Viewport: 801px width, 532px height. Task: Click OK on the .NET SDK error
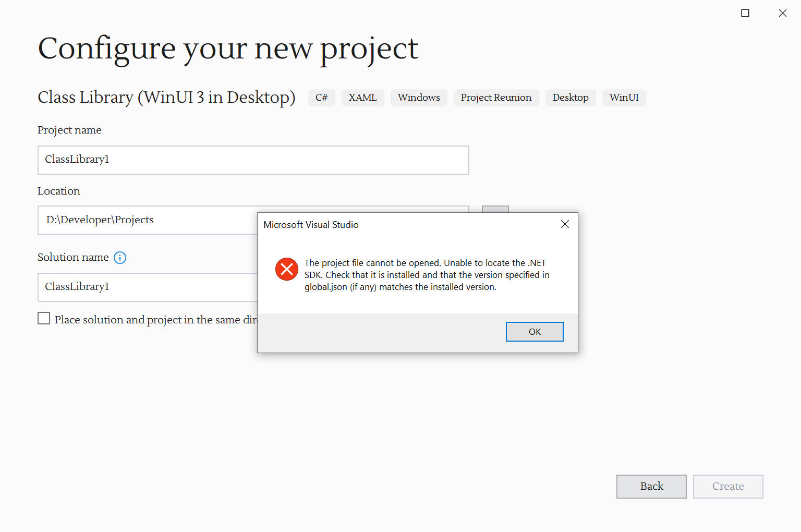click(534, 331)
